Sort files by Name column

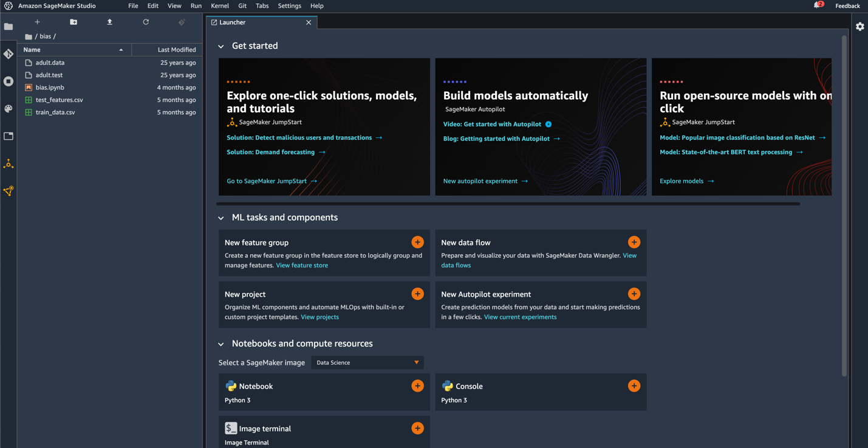75,50
